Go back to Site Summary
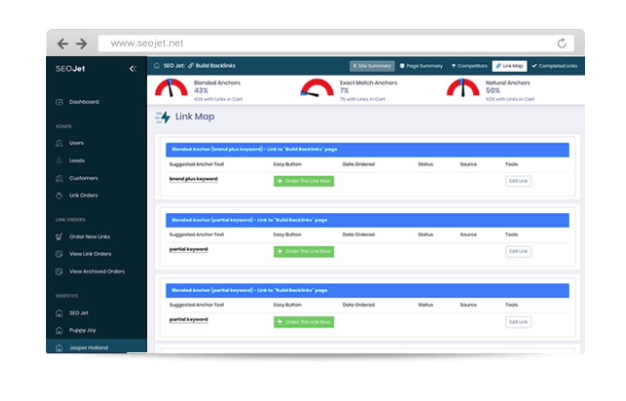The image size is (626, 401). [372, 66]
